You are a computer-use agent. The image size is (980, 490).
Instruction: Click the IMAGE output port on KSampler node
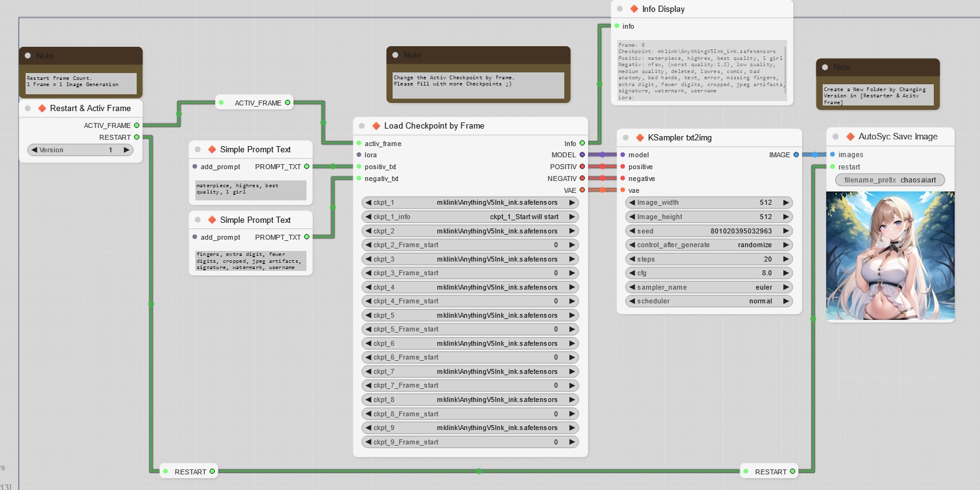[x=796, y=155]
